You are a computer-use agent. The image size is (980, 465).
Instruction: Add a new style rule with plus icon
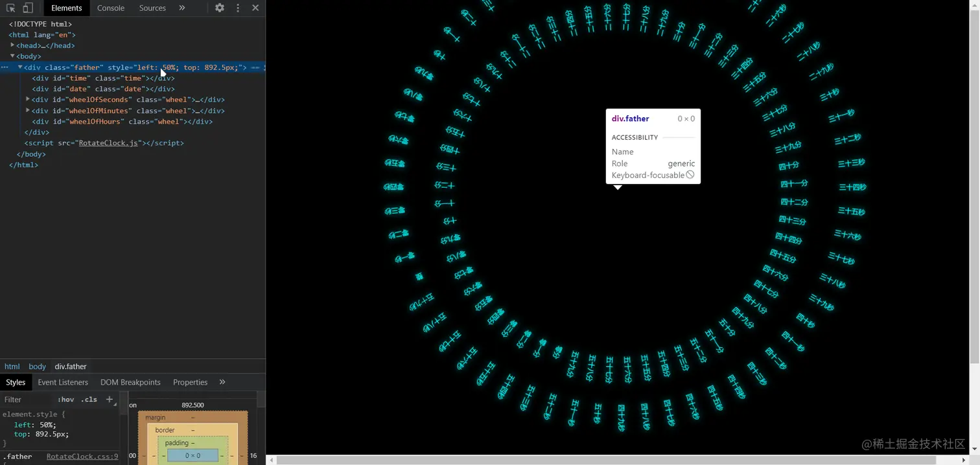tap(110, 400)
